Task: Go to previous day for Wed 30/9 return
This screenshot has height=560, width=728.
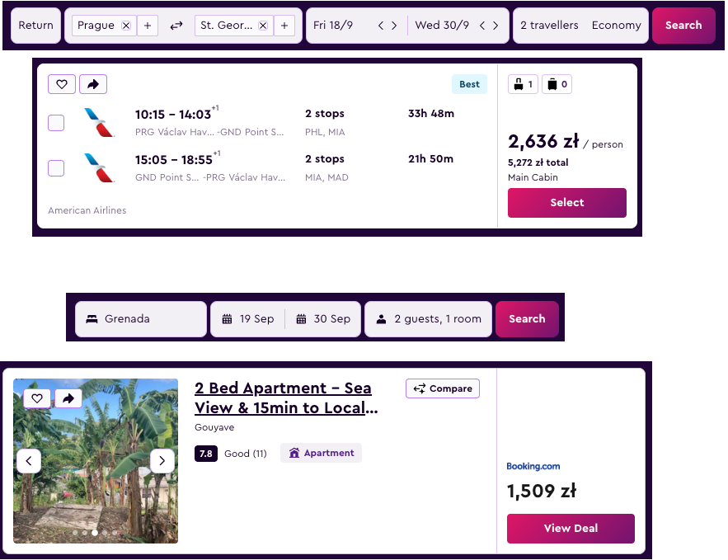Action: [482, 26]
